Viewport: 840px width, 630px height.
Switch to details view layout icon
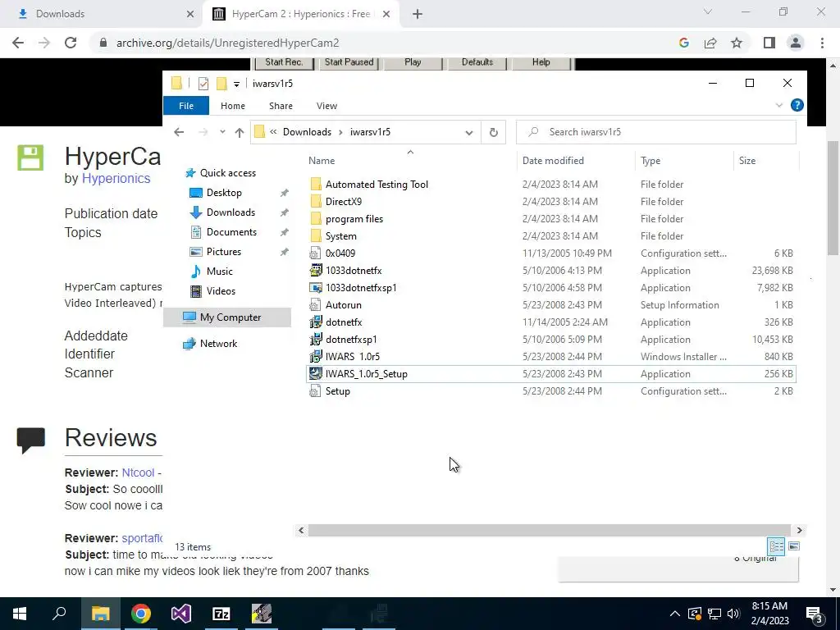(x=776, y=546)
